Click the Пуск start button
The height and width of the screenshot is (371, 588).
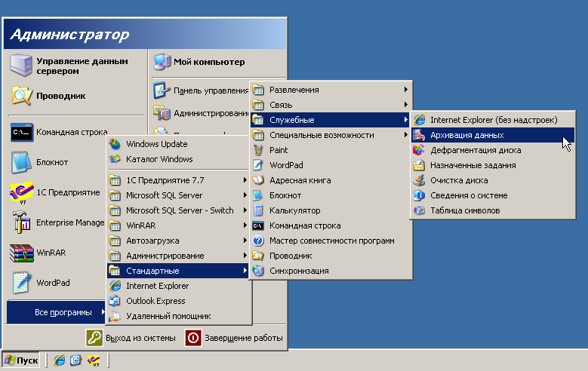21,360
